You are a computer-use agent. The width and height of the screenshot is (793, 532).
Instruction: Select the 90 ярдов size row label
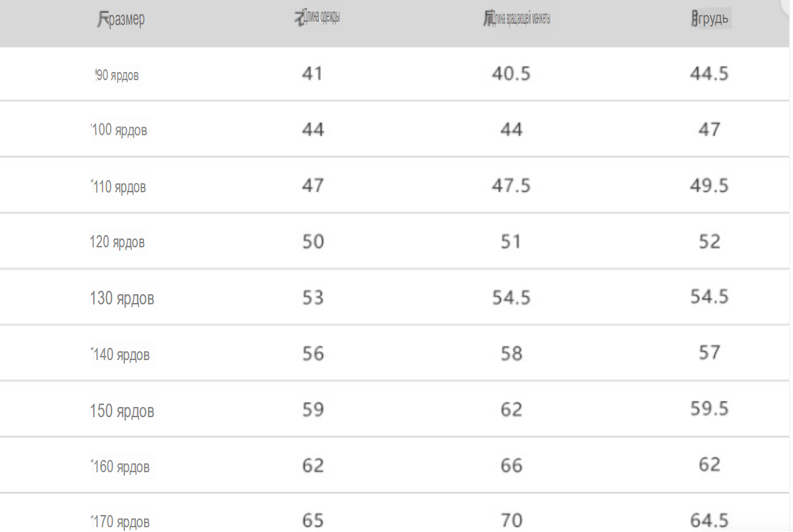(x=117, y=75)
